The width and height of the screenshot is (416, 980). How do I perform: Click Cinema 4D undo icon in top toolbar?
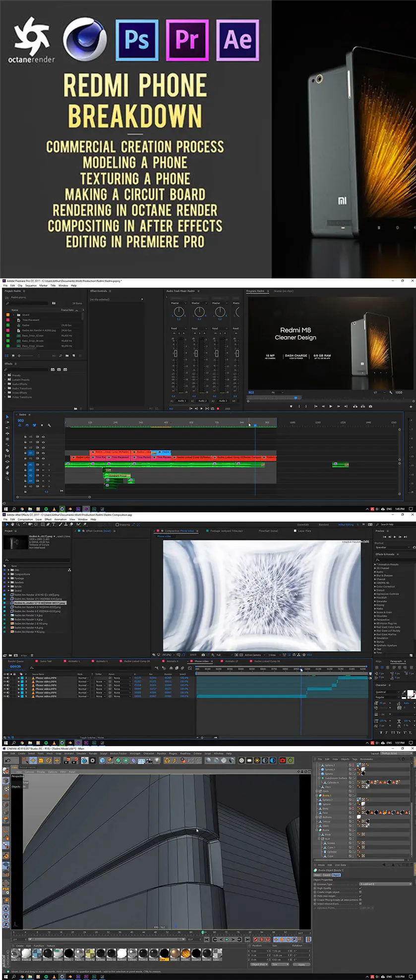[8, 760]
